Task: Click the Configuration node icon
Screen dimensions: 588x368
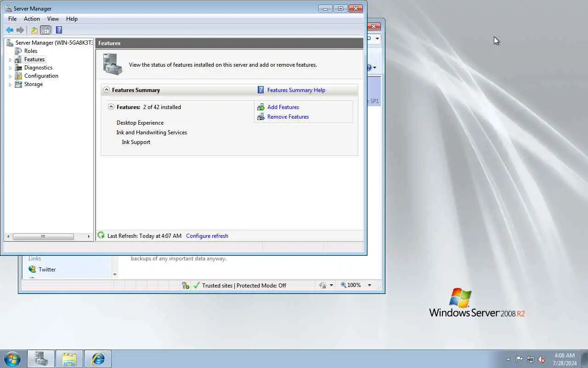Action: (x=18, y=76)
